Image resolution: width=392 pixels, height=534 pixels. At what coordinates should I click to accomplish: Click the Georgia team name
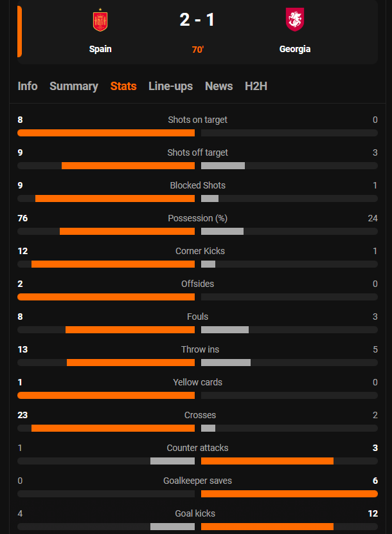(295, 49)
